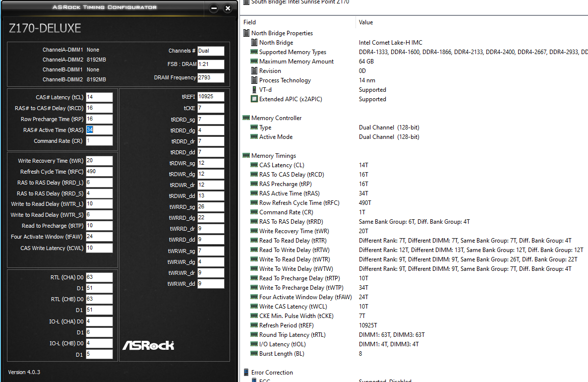Click the Channels # field showing Dual
This screenshot has width=588, height=382.
click(x=211, y=51)
